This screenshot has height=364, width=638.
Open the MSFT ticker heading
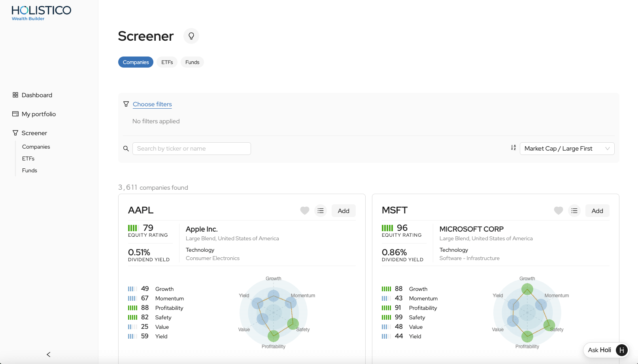395,210
